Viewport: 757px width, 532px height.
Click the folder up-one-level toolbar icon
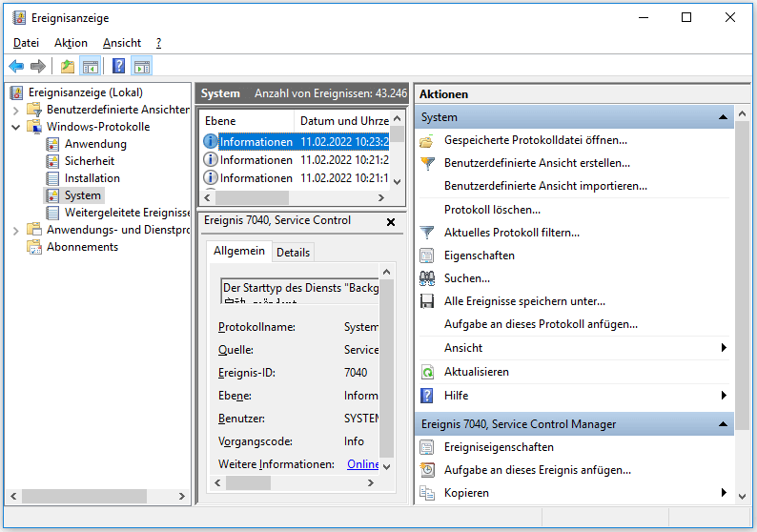[67, 66]
